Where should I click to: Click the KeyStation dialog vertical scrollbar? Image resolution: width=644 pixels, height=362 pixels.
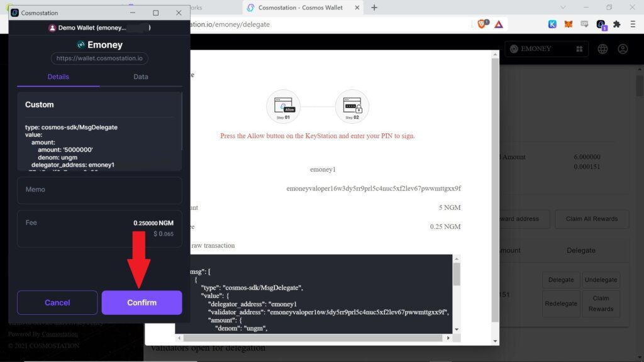click(495, 190)
